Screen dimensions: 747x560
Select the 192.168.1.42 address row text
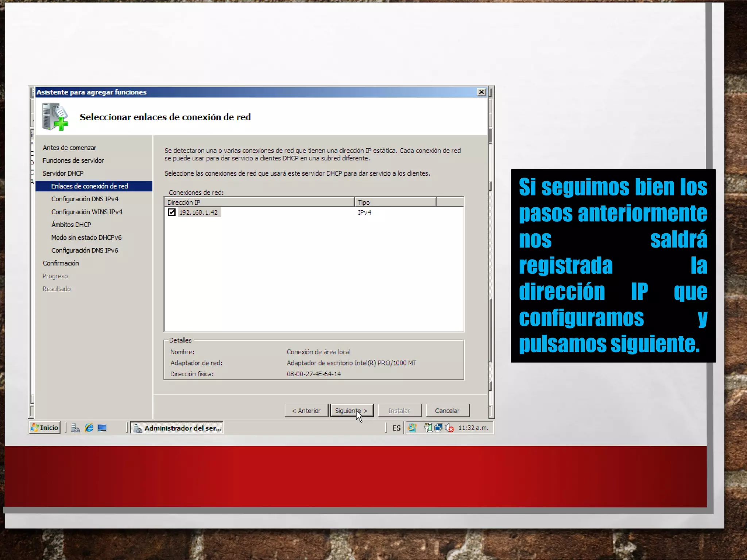[x=198, y=212]
